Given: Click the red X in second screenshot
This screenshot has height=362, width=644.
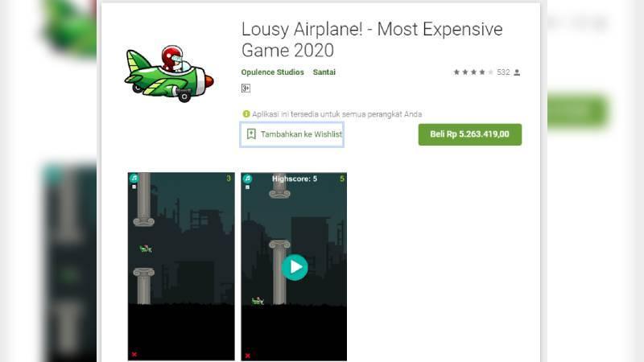Looking at the screenshot, I should pos(248,356).
